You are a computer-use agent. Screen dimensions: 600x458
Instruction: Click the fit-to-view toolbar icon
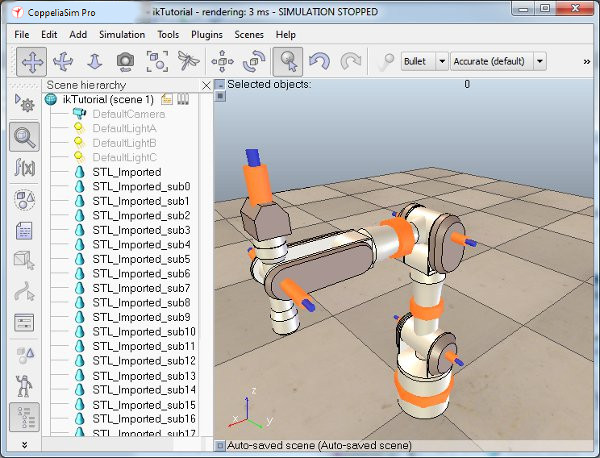coord(157,61)
